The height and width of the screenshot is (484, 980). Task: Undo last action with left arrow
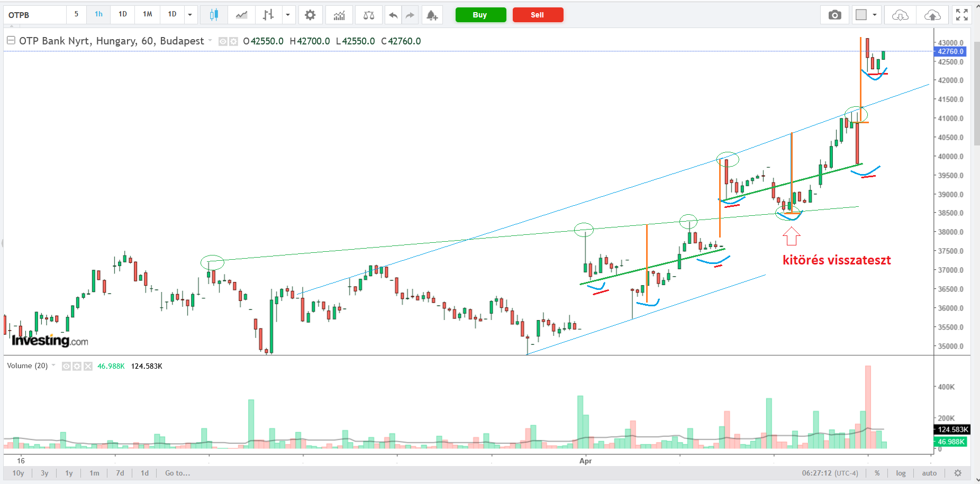pyautogui.click(x=393, y=15)
